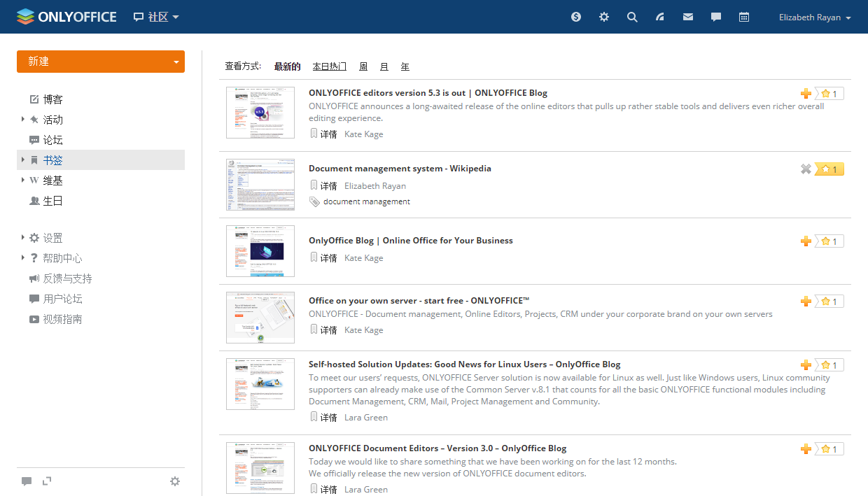
Task: Remove Wikipedia bookmark from favorites with X
Action: tap(806, 169)
